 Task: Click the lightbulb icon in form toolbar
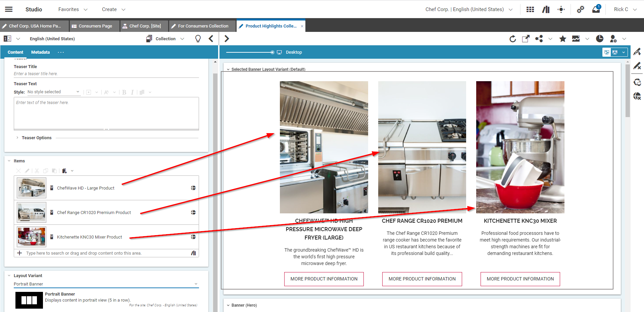coord(198,39)
